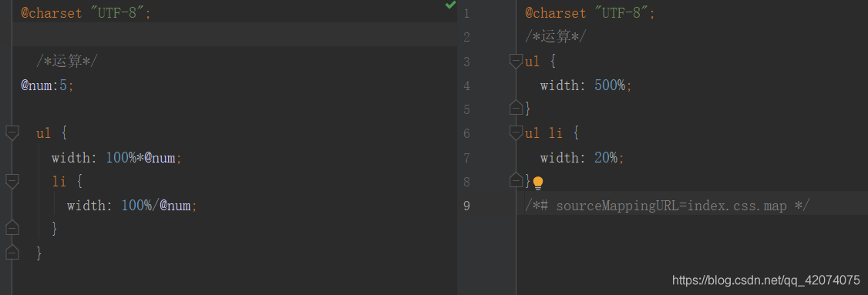Click 'width: 100%*@num;' line
The image size is (868, 295).
(117, 158)
